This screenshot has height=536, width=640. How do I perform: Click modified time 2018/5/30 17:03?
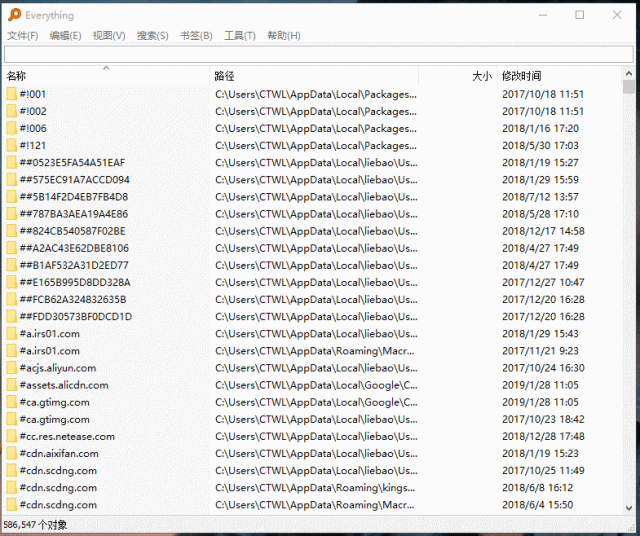pyautogui.click(x=540, y=146)
